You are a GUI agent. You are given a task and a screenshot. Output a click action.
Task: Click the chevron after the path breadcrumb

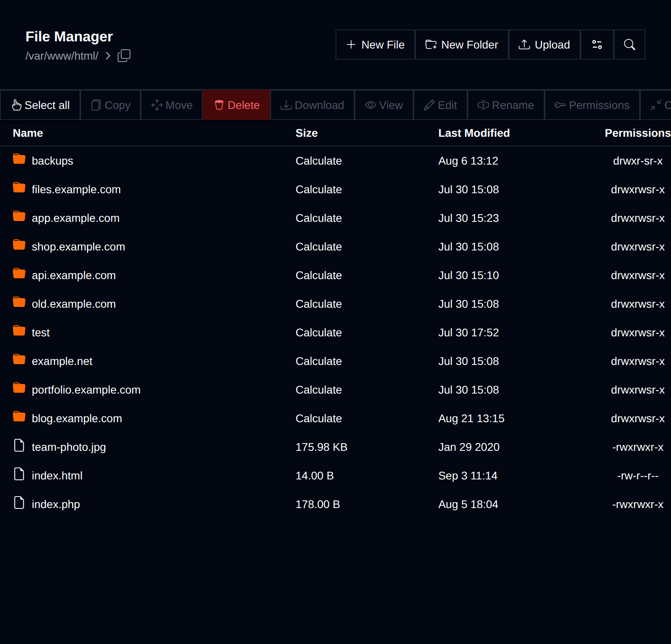108,56
